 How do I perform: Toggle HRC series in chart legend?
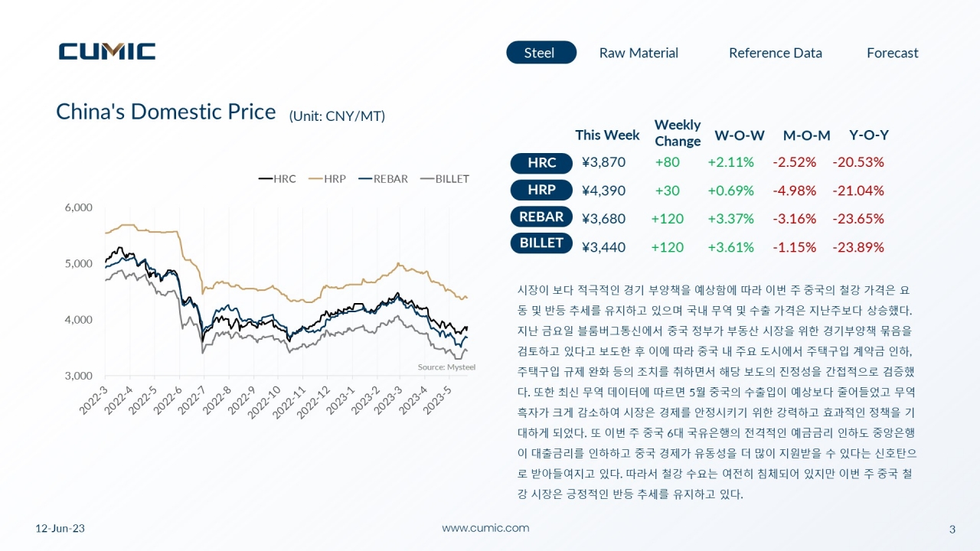pos(277,179)
